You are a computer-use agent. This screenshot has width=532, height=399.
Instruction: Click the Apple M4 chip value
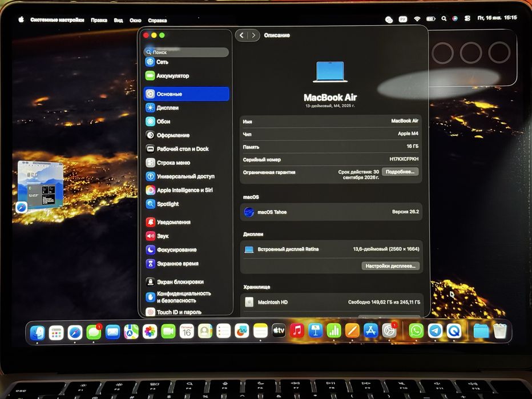408,134
